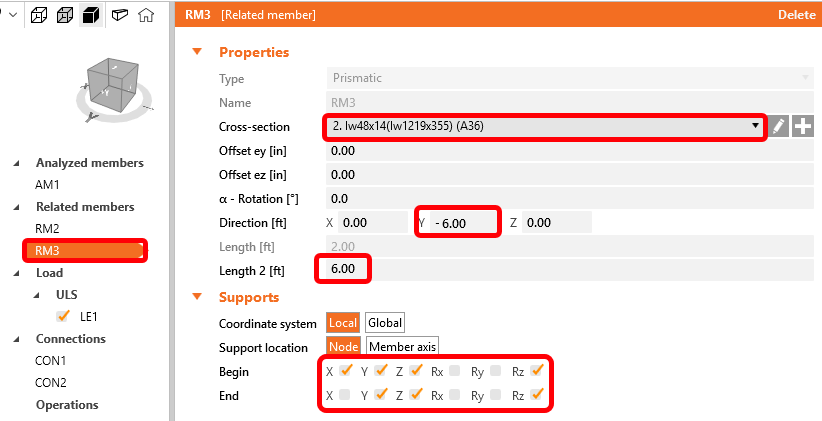The width and height of the screenshot is (822, 421).
Task: Toggle Begin Y support checkbox
Action: pos(381,371)
